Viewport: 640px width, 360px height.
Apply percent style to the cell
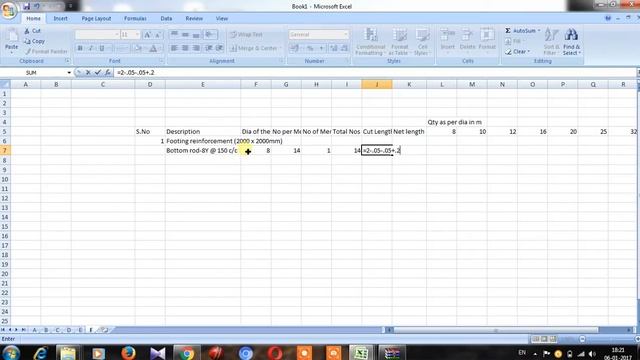click(310, 48)
